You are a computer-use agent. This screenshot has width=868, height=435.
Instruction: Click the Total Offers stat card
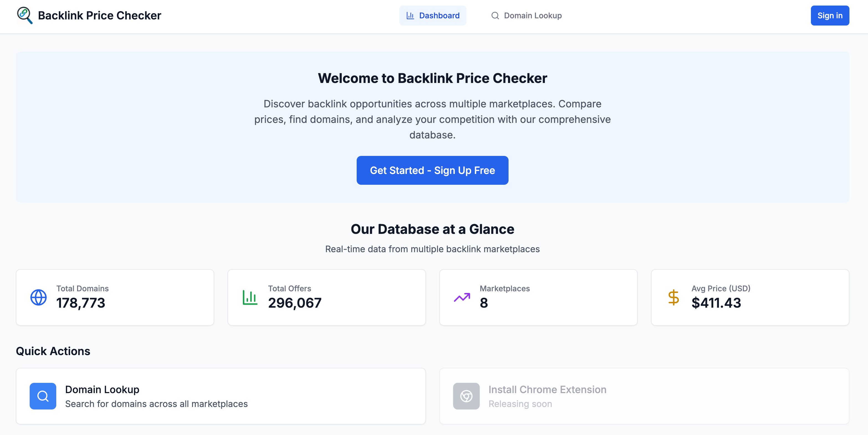326,297
